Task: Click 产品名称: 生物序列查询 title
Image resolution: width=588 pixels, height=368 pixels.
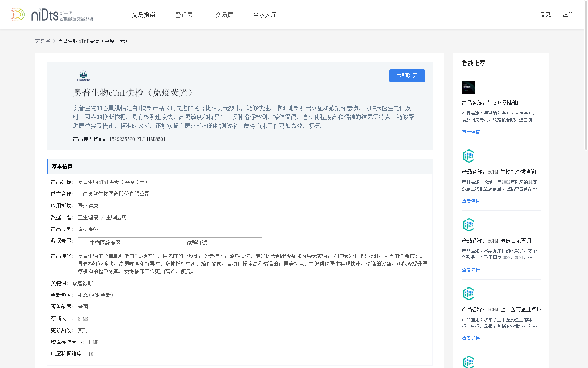Action: coord(490,103)
